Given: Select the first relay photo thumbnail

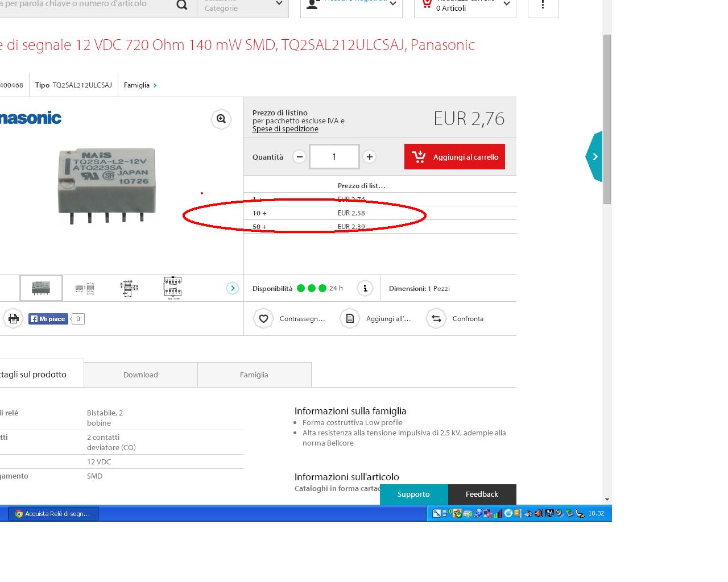Looking at the screenshot, I should point(41,288).
